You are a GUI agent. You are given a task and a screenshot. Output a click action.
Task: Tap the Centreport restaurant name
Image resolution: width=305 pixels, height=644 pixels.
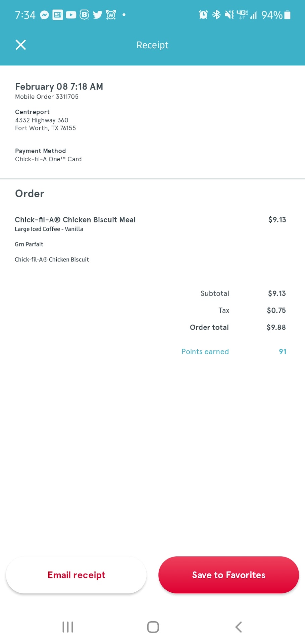click(32, 112)
